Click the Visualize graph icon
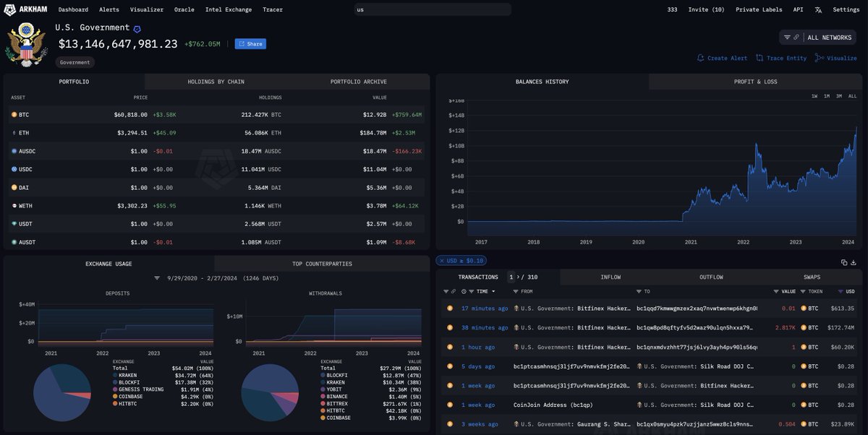 point(820,58)
